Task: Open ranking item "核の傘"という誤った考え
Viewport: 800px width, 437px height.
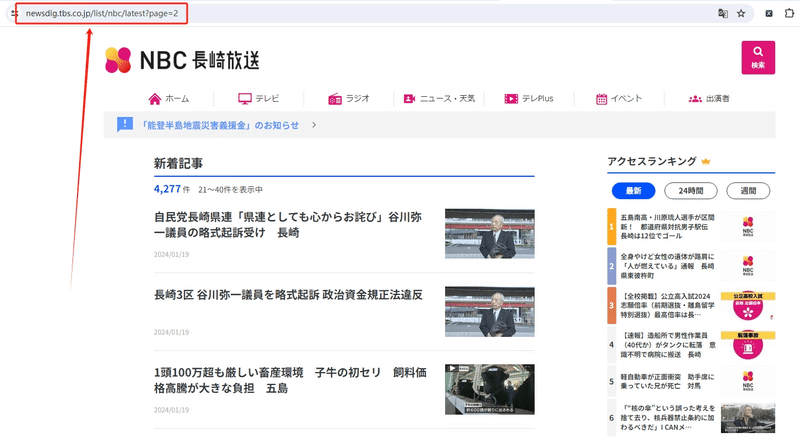Action: point(668,417)
